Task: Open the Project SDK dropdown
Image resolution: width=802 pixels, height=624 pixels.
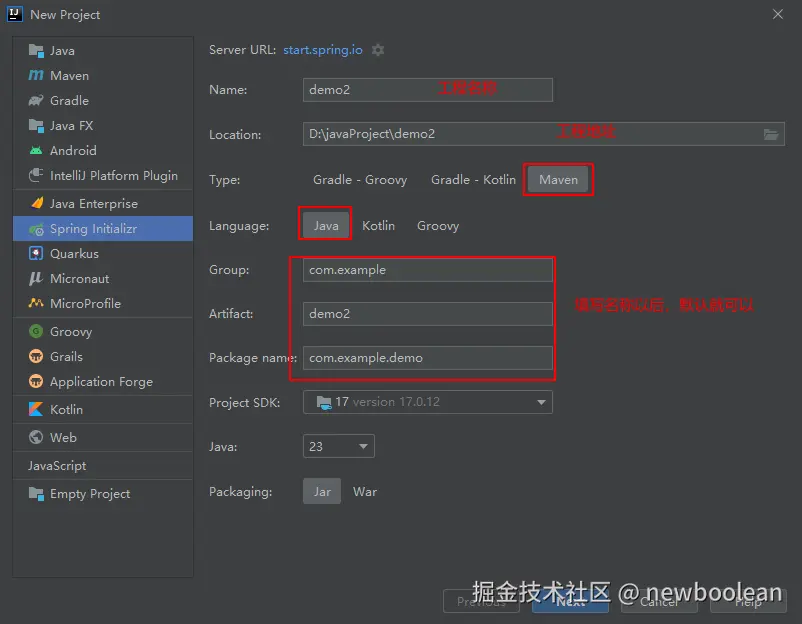Action: pyautogui.click(x=428, y=402)
